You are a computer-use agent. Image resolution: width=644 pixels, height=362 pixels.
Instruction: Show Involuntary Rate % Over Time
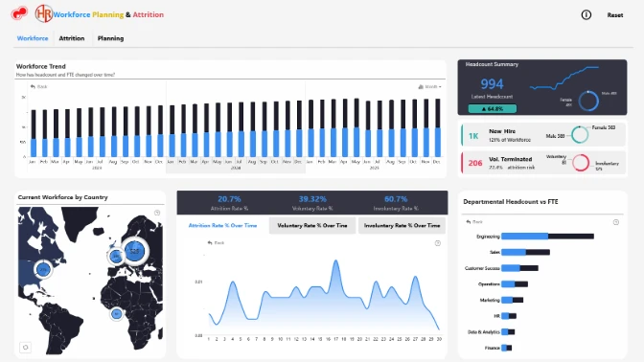[402, 225]
